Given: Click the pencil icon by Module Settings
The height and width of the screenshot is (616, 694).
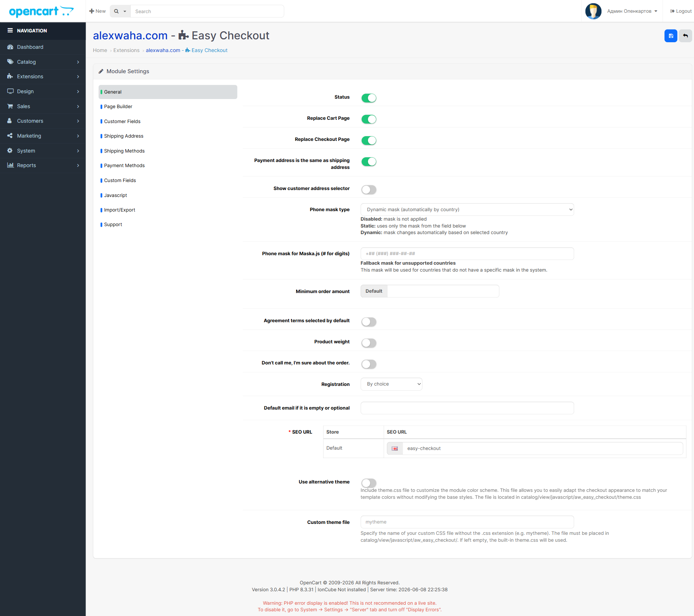Looking at the screenshot, I should tap(101, 71).
